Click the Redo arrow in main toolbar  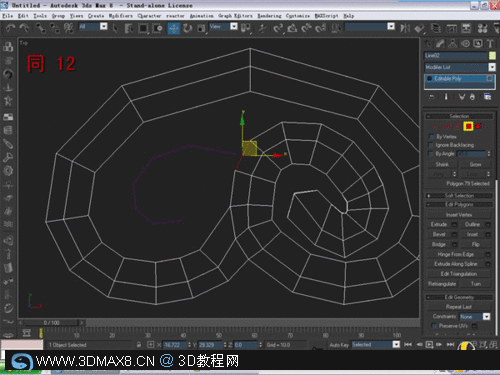coord(25,28)
